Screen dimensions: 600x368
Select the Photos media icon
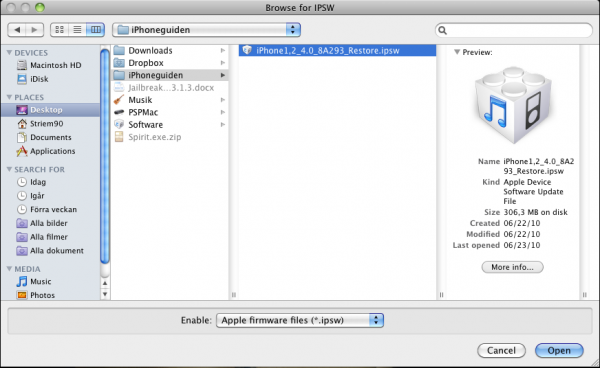[x=22, y=295]
